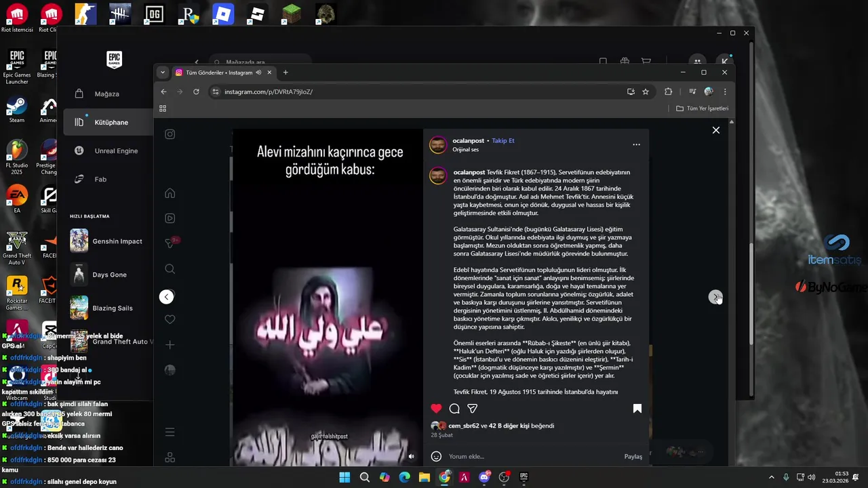Click the instagram.com address bar
This screenshot has width=868, height=488.
click(420, 91)
